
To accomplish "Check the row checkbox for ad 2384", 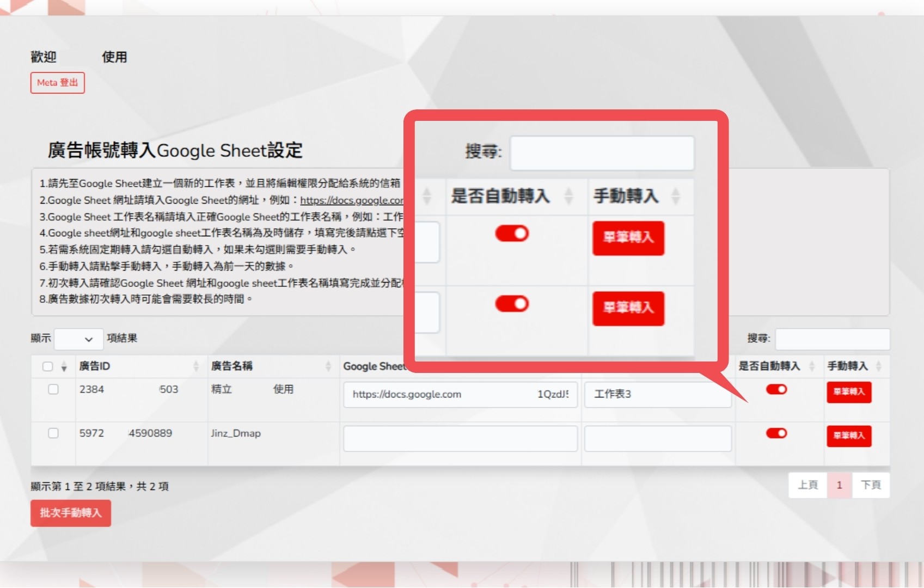I will 53,389.
